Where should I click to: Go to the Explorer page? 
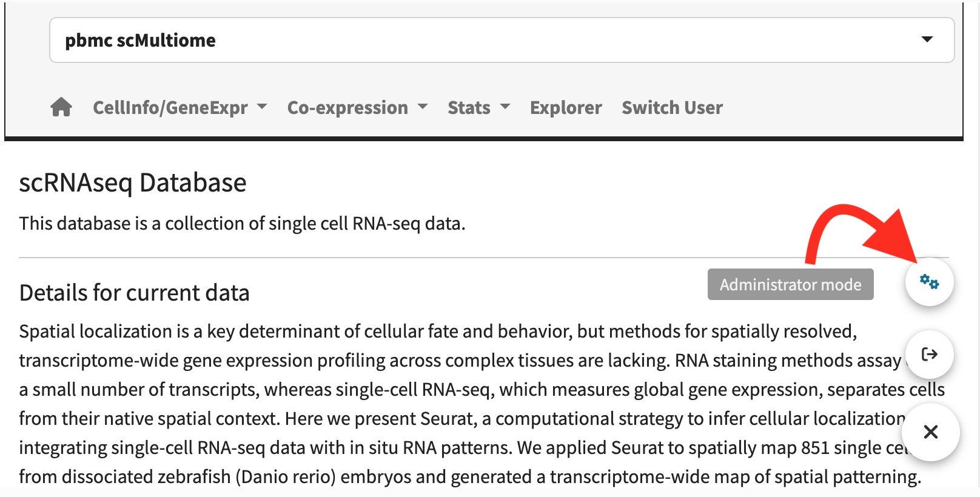pyautogui.click(x=566, y=107)
